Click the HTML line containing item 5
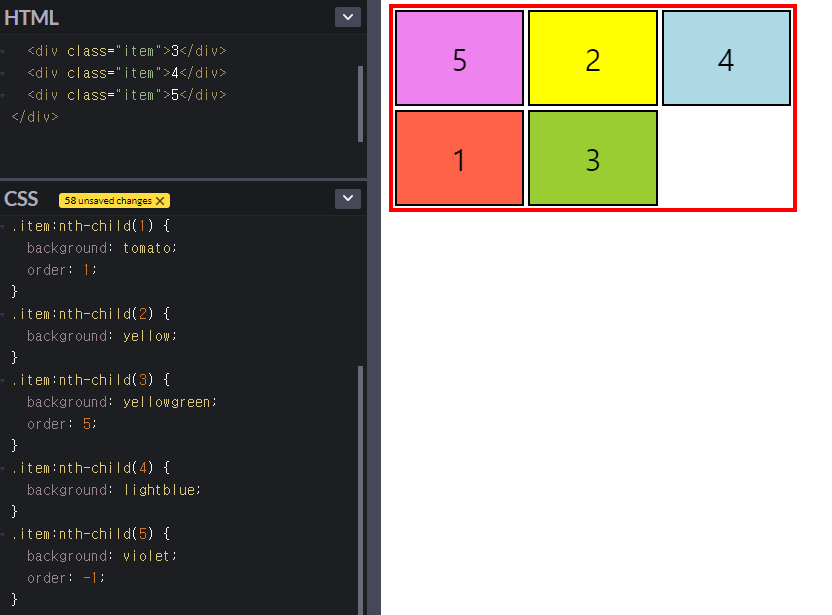832x615 pixels. pyautogui.click(x=127, y=95)
